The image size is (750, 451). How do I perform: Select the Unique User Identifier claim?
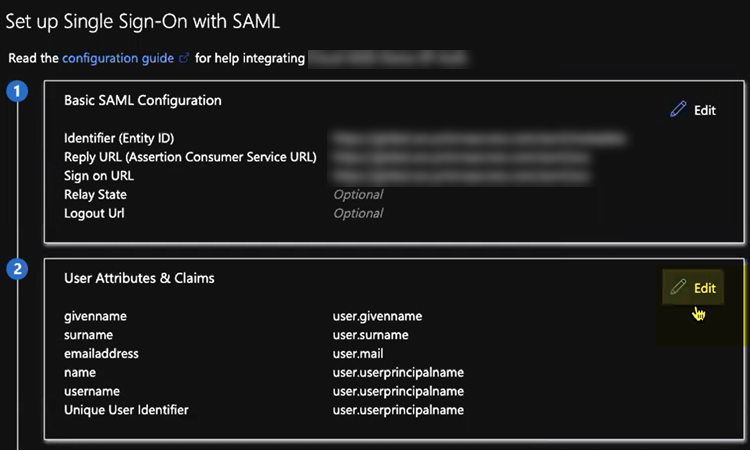[x=126, y=410]
